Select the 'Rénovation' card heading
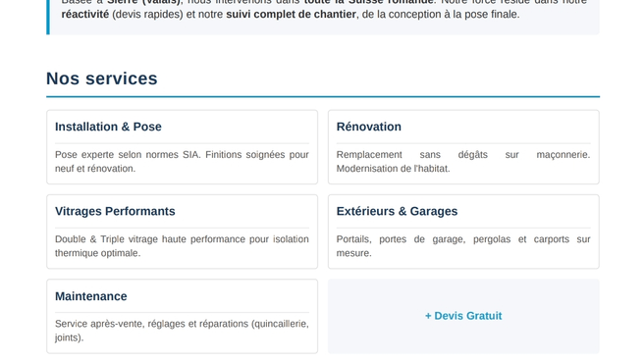 click(369, 127)
